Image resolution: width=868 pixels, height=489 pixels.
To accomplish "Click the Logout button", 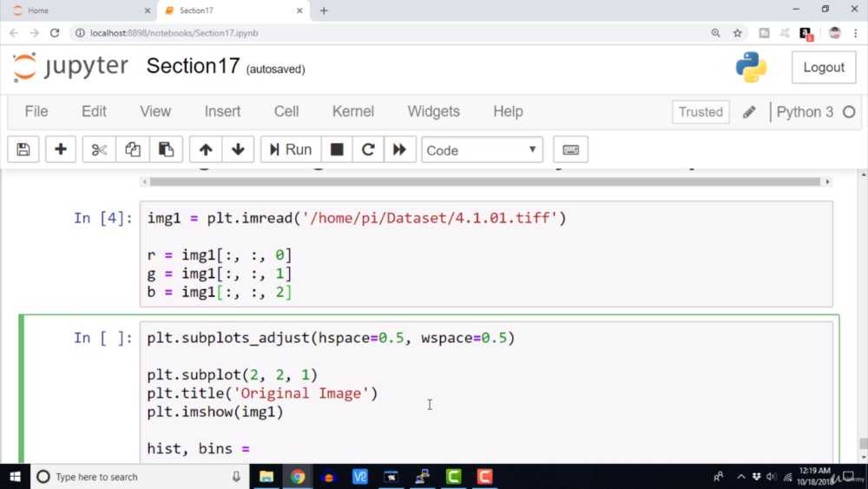I will coord(824,68).
